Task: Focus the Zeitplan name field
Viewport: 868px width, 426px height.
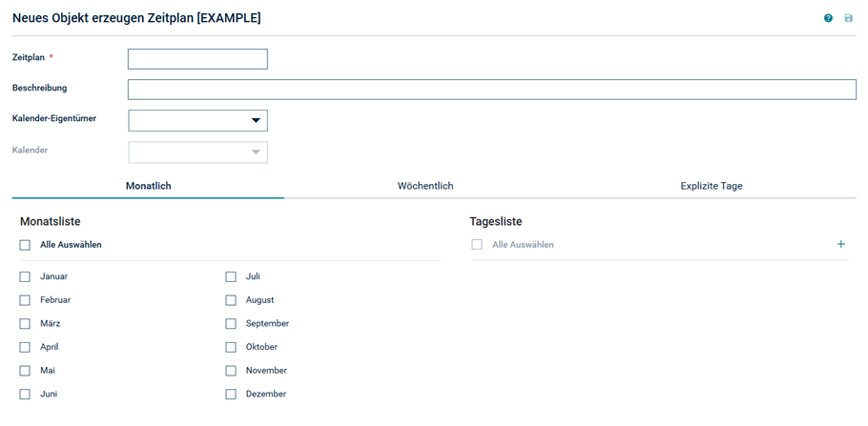Action: point(197,59)
